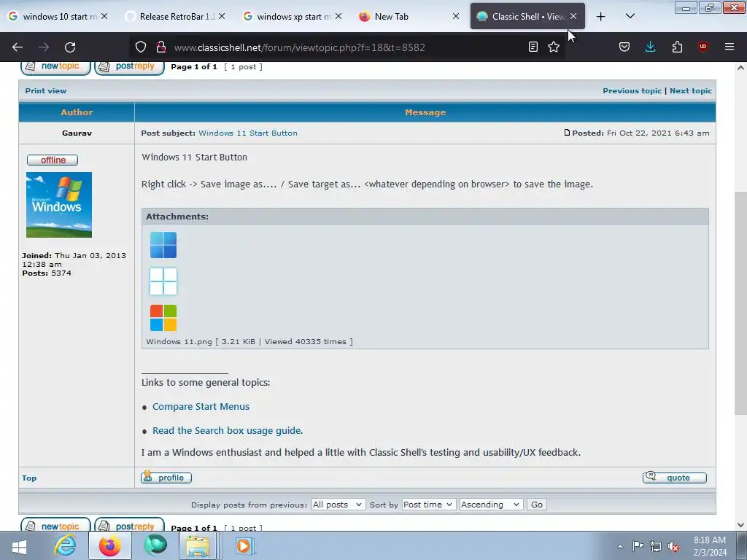
Task: List all tabs with the chevron
Action: coord(630,16)
